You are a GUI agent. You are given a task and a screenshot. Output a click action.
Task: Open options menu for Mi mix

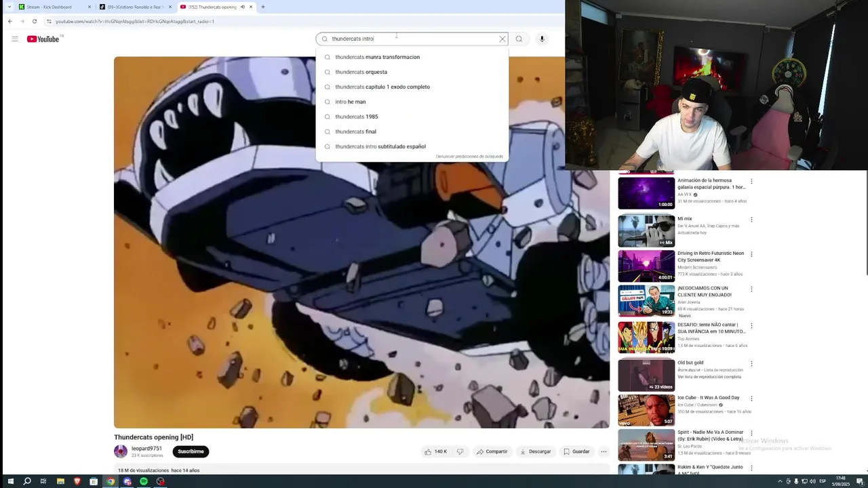[x=751, y=220]
